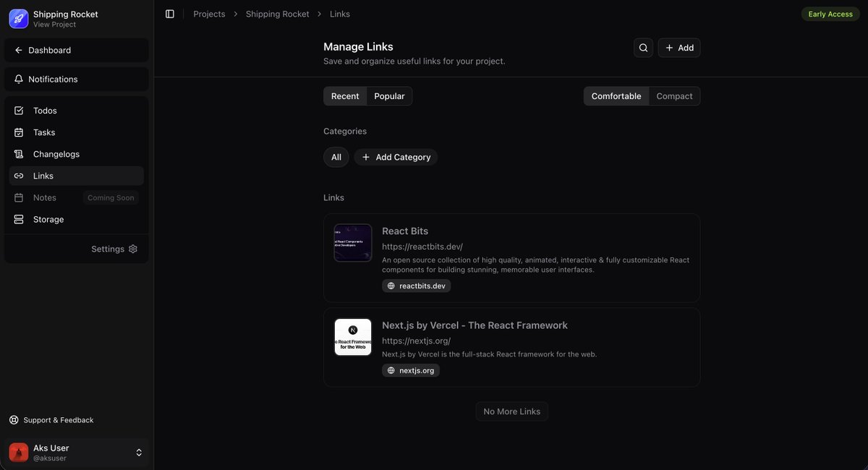Click Add Category button
The width and height of the screenshot is (868, 470).
coord(396,157)
